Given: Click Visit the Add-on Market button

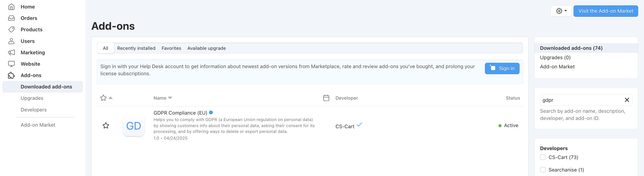Looking at the screenshot, I should coord(606,11).
